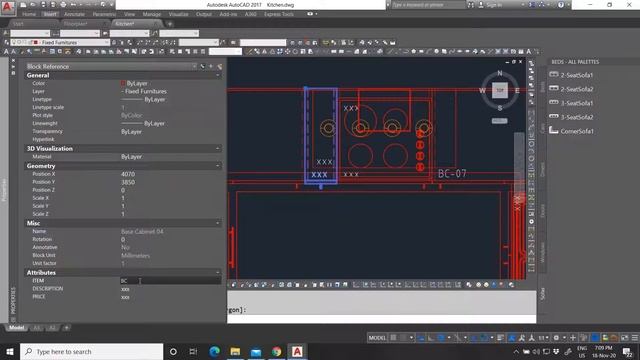This screenshot has height=360, width=640.
Task: Open Google Chrome from the taskbar
Action: tap(277, 351)
